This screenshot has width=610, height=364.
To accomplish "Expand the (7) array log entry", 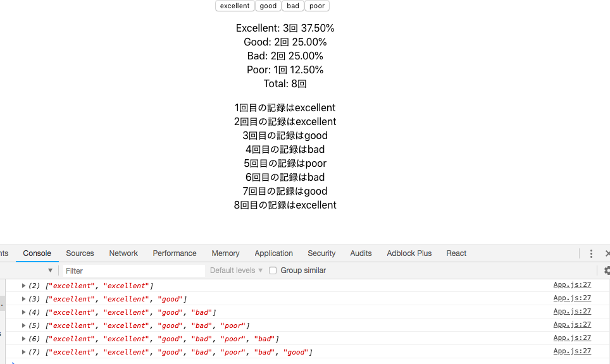I will pos(24,352).
